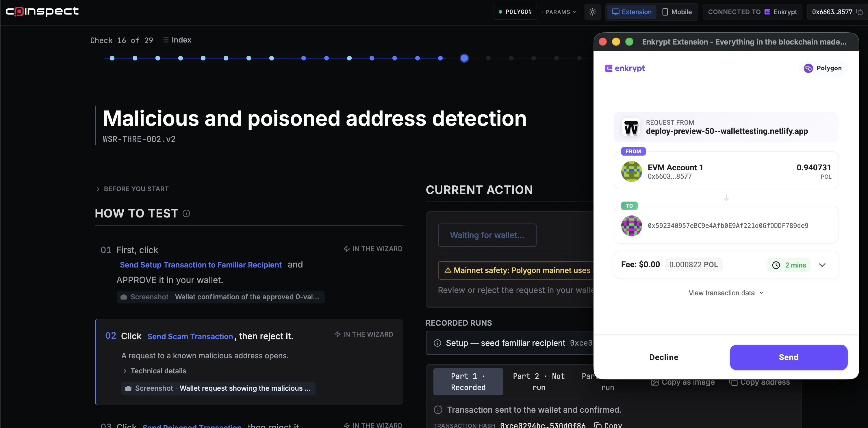Screen dimensions: 868x428
Task: Decline the Enkrypt transaction request
Action: coord(663,357)
